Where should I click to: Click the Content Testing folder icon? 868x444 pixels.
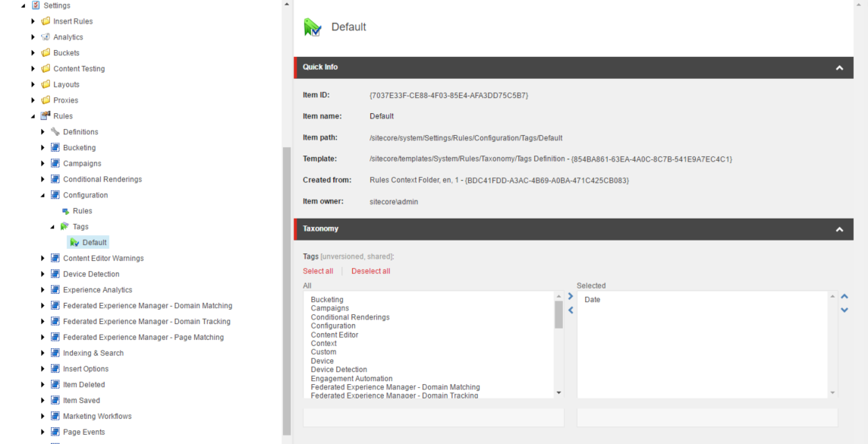click(46, 68)
